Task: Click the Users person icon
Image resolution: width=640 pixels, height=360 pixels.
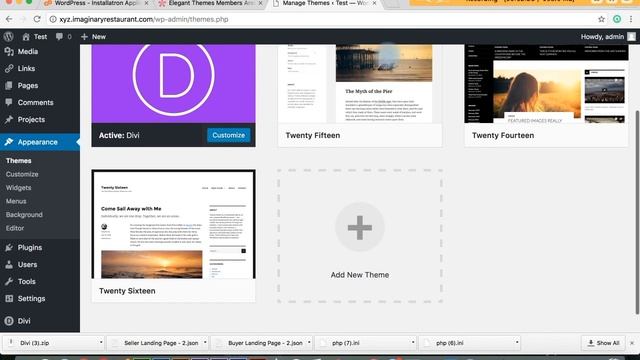Action: click(9, 264)
